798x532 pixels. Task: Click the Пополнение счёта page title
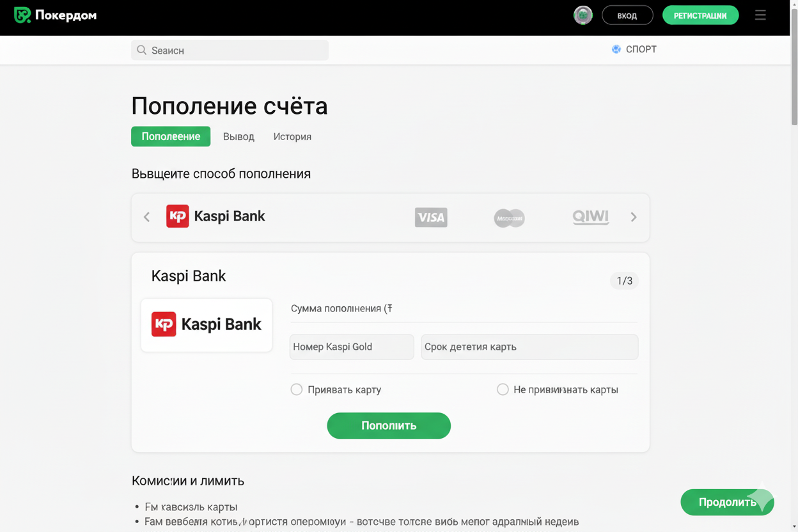pos(230,106)
